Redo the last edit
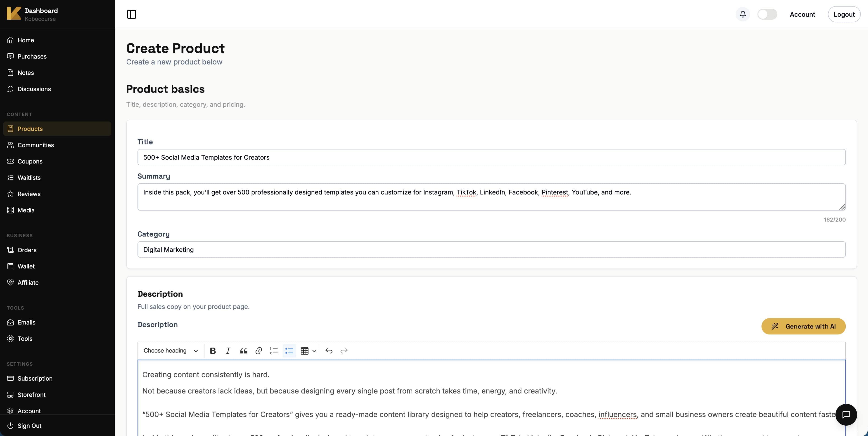 click(344, 351)
